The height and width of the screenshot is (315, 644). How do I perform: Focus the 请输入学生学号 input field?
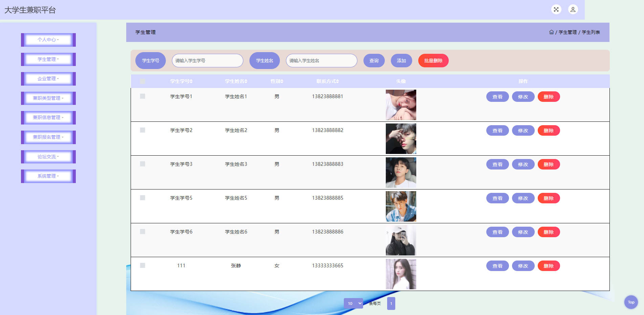tap(207, 61)
